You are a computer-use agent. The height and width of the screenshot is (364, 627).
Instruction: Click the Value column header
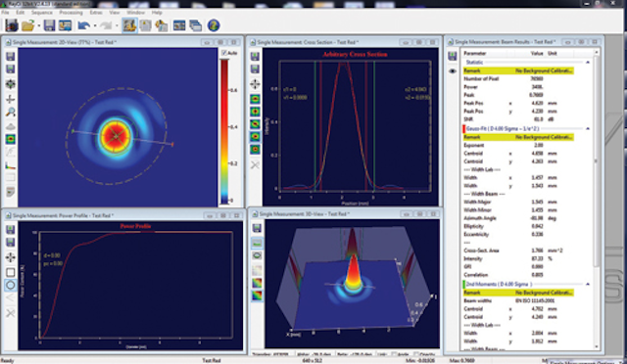tap(536, 53)
